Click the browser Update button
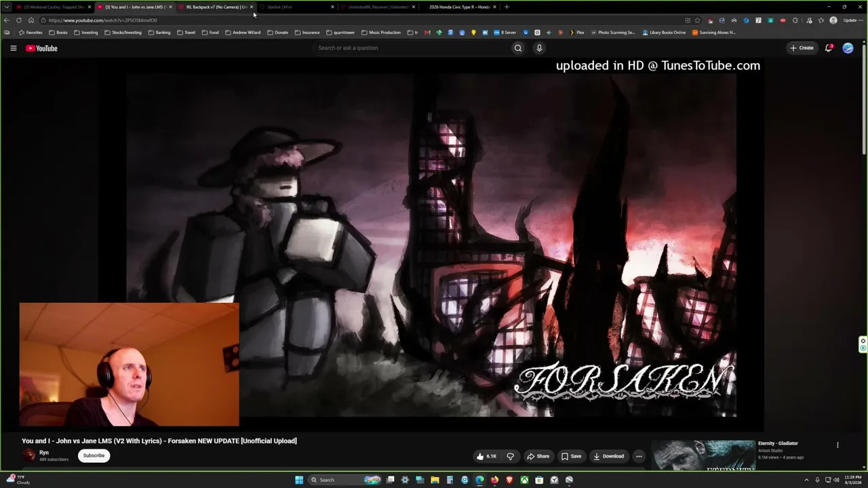 tap(852, 20)
